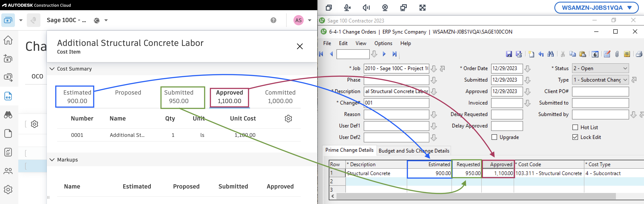Click cost item row 0001 Additional St…

pyautogui.click(x=179, y=135)
